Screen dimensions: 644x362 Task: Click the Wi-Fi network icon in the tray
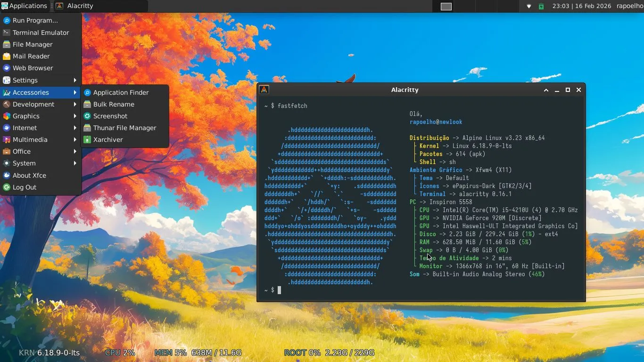pos(529,6)
